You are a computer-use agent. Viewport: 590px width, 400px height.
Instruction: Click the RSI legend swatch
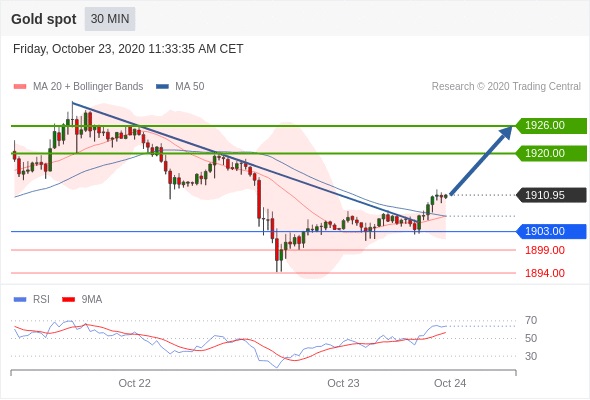tap(20, 300)
